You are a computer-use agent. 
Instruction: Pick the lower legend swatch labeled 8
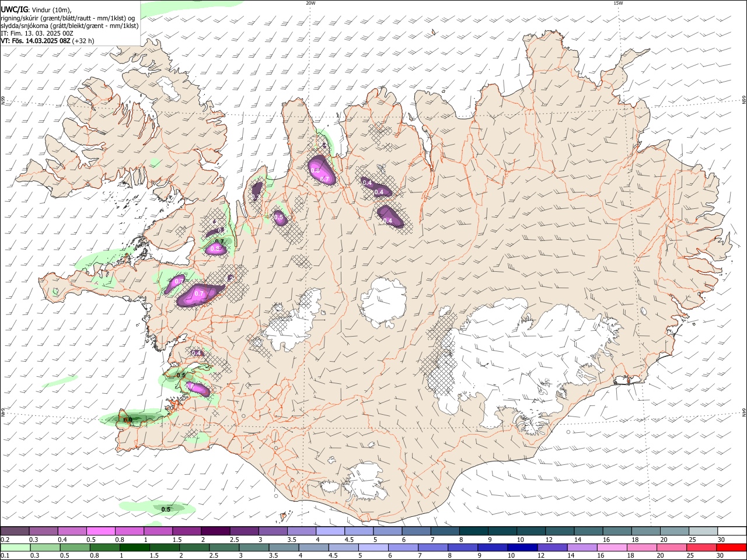463,548
